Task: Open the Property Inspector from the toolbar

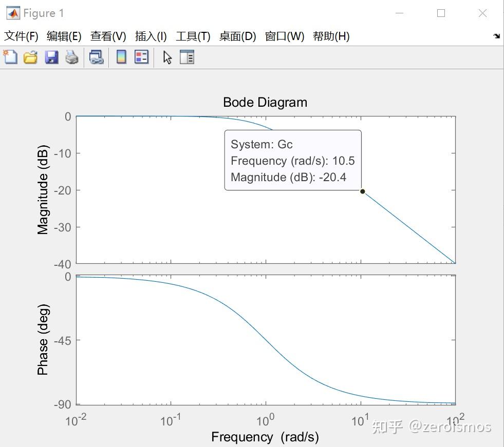Action: [x=187, y=57]
